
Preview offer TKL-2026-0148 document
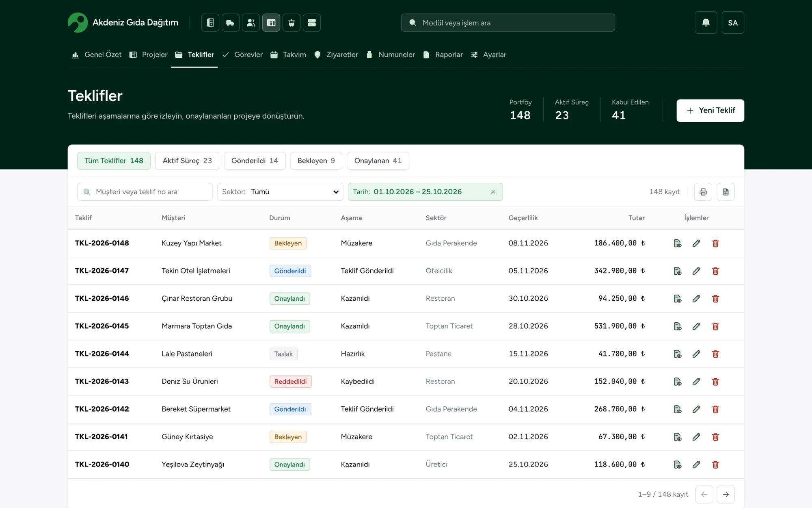tap(678, 243)
